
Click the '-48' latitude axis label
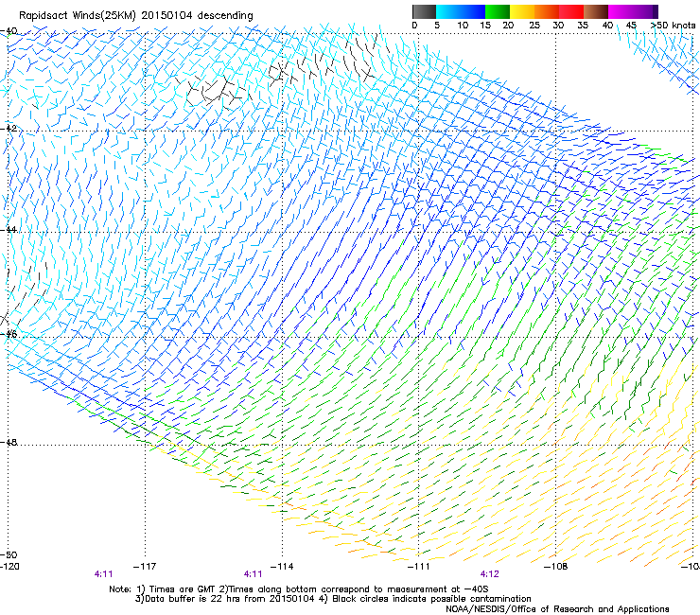point(9,442)
